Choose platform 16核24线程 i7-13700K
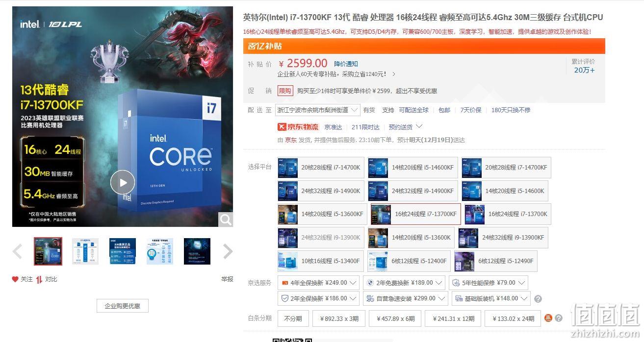The width and height of the screenshot is (644, 342). (508, 214)
